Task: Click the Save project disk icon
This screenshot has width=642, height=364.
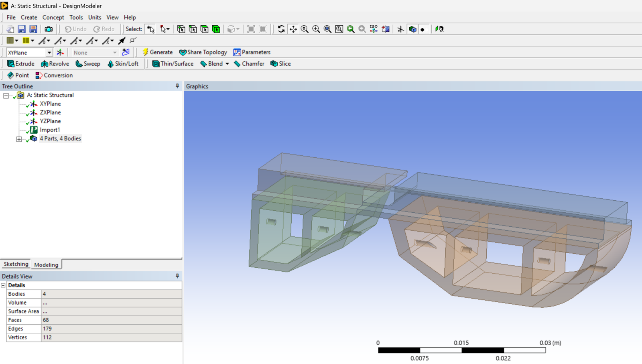Action: (22, 29)
